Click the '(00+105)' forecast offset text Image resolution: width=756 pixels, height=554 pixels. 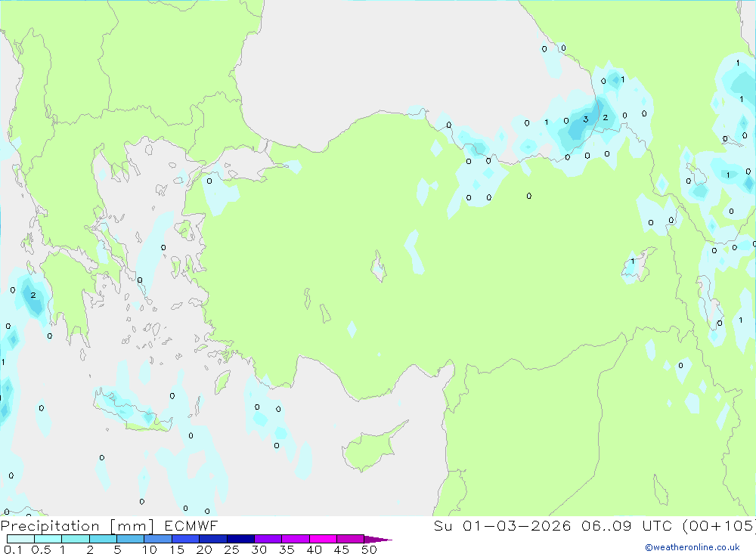(719, 525)
